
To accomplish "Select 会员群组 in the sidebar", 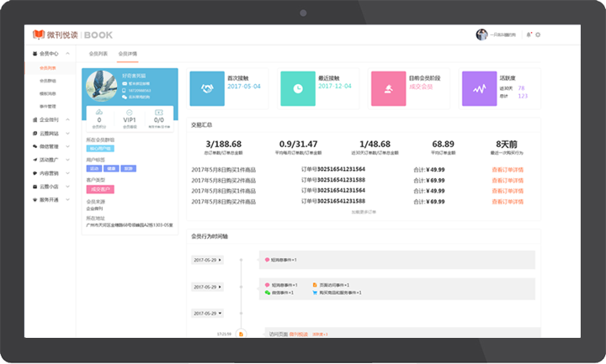I will [x=48, y=81].
